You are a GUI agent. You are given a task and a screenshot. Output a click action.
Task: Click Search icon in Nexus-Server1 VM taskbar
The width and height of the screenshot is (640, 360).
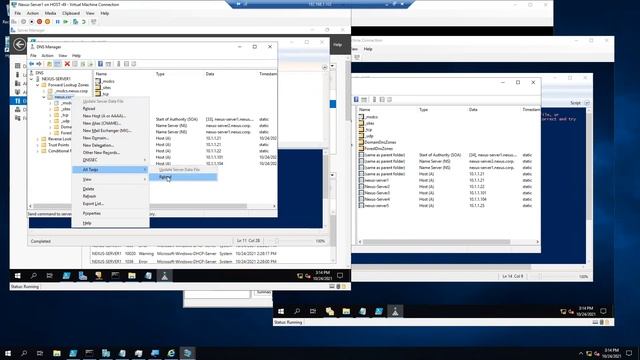coord(33,276)
